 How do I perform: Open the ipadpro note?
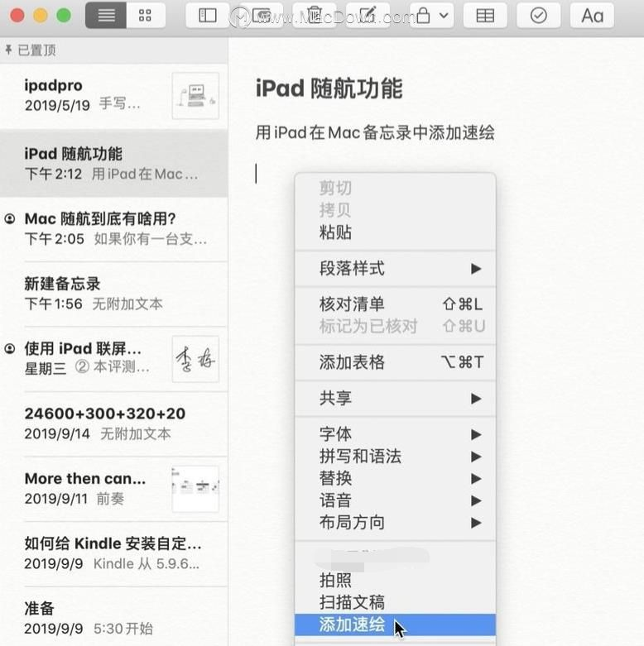pyautogui.click(x=113, y=96)
